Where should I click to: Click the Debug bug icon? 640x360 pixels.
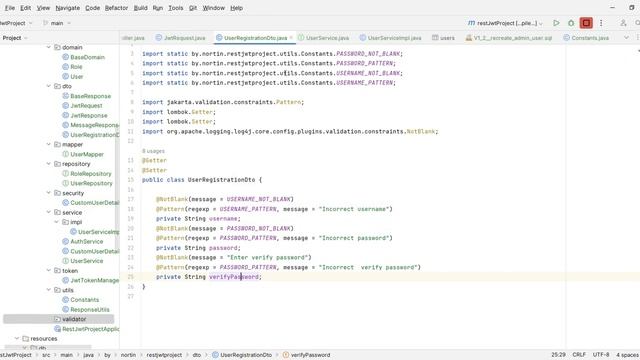coord(571,23)
